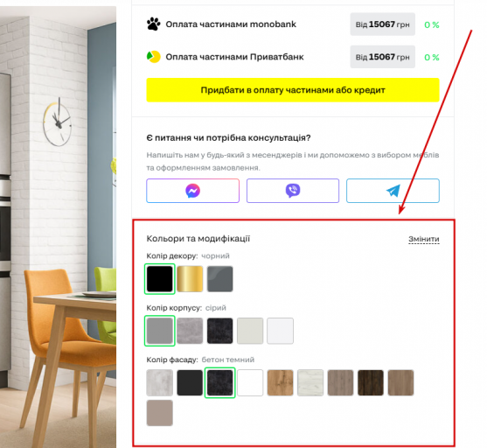The height and width of the screenshot is (448, 487).
Task: Pick selected dark concrete facade swatch
Action: pos(220,382)
